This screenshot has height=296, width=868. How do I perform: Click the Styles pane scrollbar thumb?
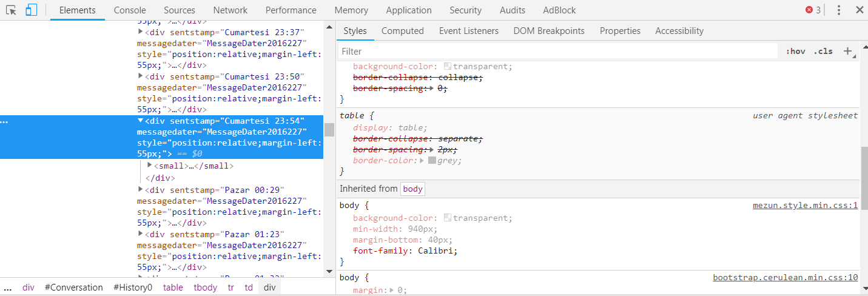click(x=864, y=178)
